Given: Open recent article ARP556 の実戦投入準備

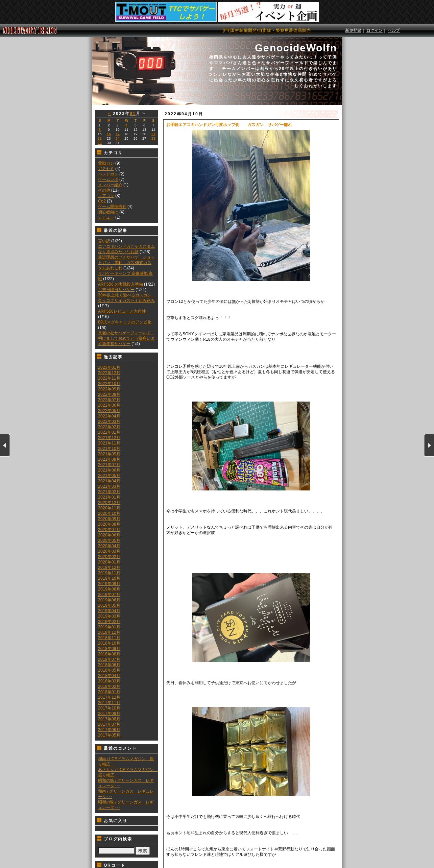Looking at the screenshot, I should pyautogui.click(x=120, y=284).
